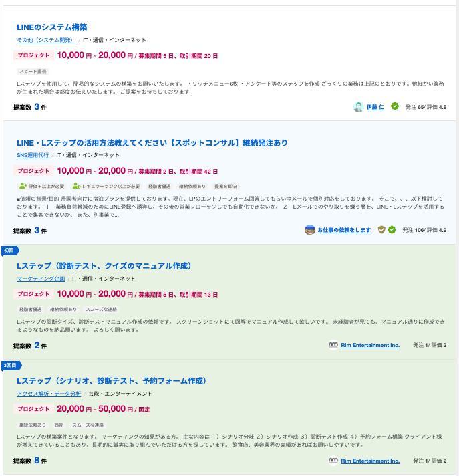The width and height of the screenshot is (459, 476).
Task: Open お仕事の依頼をします client link
Action: click(344, 230)
